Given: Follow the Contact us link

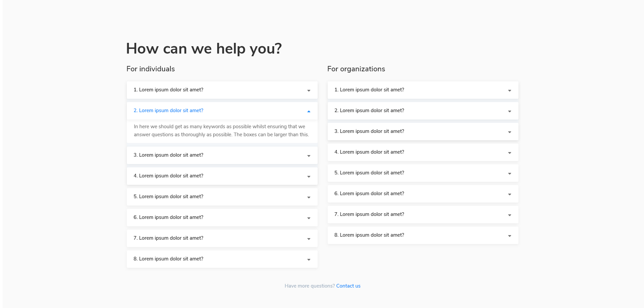Looking at the screenshot, I should tap(348, 286).
